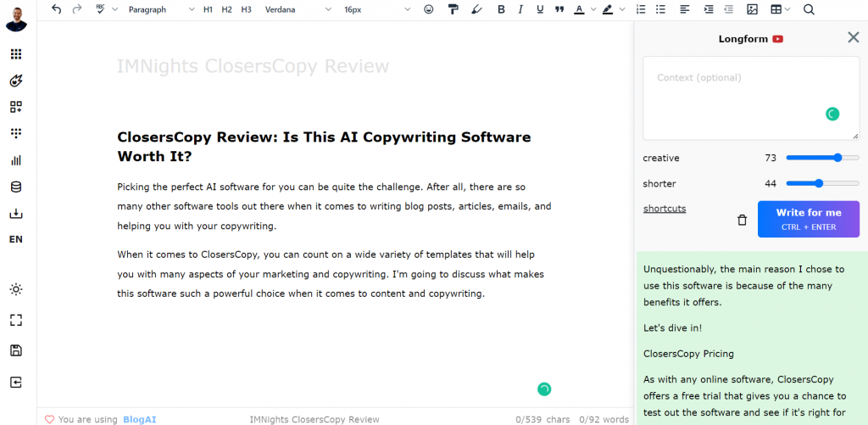868x425 pixels.
Task: Toggle italic formatting
Action: coord(520,9)
